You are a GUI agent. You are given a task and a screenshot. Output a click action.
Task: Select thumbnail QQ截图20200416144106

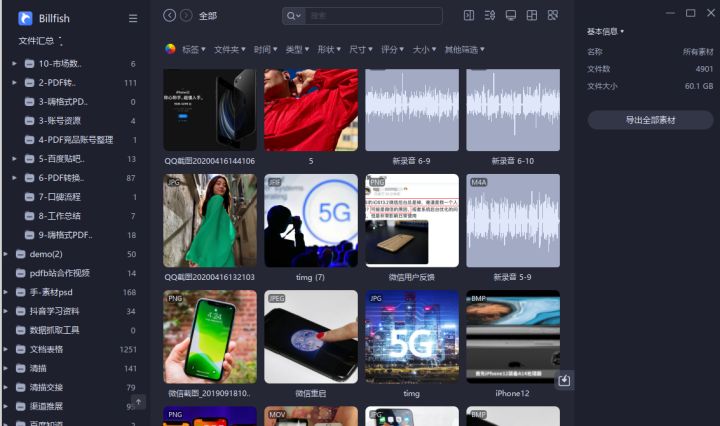coord(210,110)
